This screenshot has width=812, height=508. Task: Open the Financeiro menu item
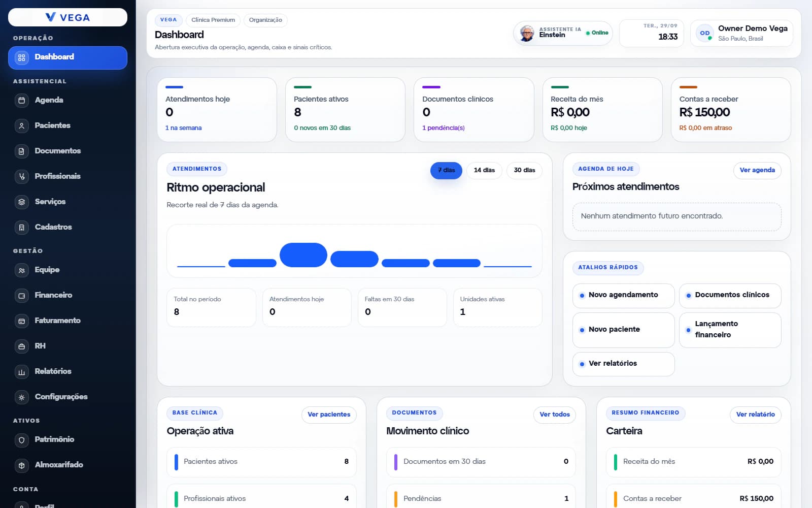pos(67,295)
